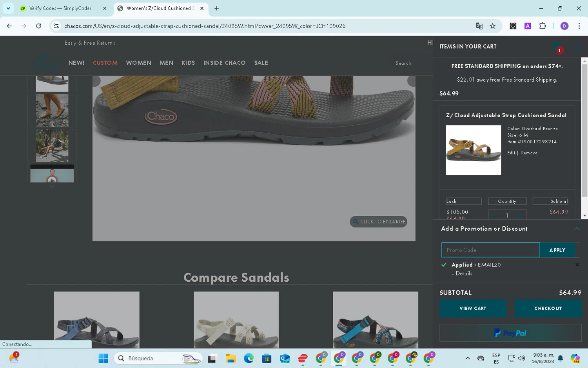Close the Women's Z/Cloud Cushioned tab

pyautogui.click(x=202, y=8)
